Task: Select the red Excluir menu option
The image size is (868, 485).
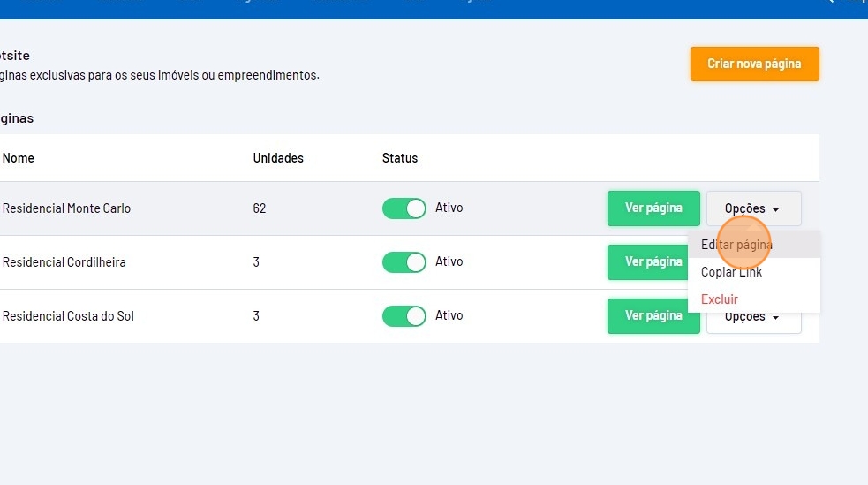Action: (x=720, y=299)
